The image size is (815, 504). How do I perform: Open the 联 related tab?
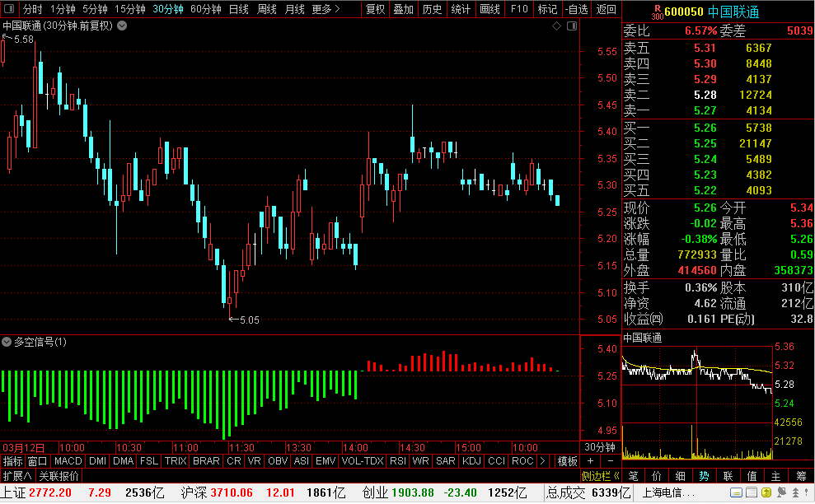(728, 476)
